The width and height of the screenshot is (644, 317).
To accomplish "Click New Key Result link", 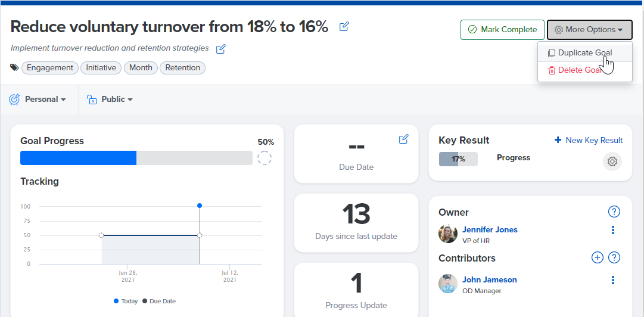I will pyautogui.click(x=589, y=141).
